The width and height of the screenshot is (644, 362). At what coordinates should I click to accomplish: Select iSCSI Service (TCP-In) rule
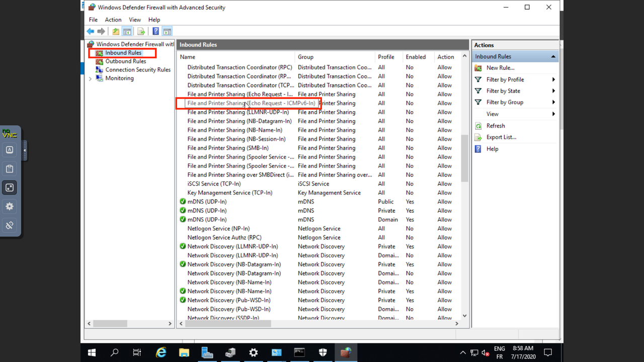pos(214,184)
